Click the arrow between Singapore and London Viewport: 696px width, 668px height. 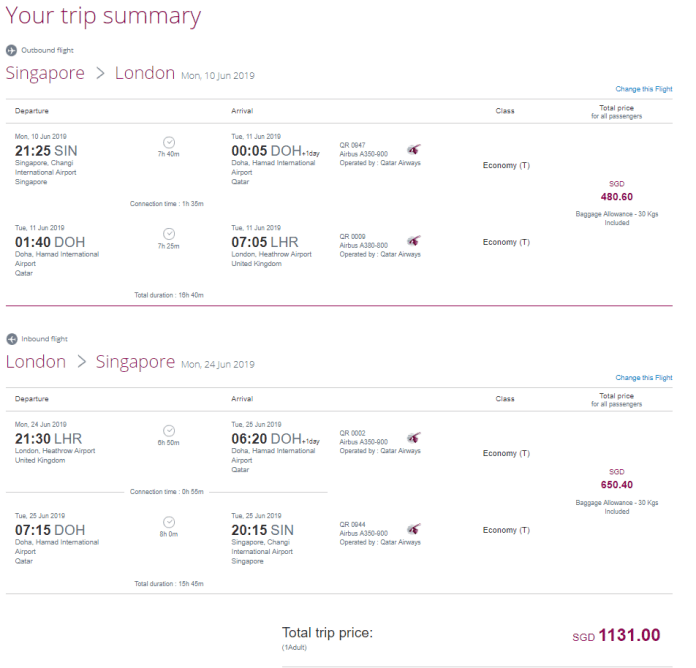point(100,73)
